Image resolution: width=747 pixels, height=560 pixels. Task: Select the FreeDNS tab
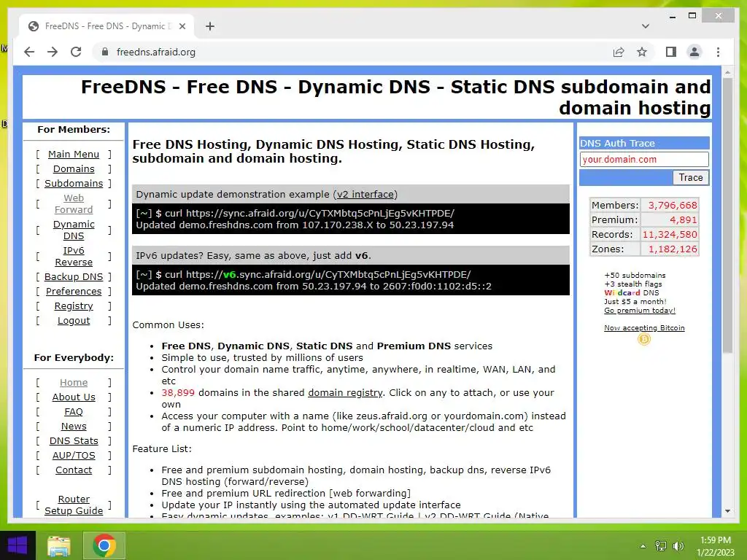pyautogui.click(x=106, y=26)
